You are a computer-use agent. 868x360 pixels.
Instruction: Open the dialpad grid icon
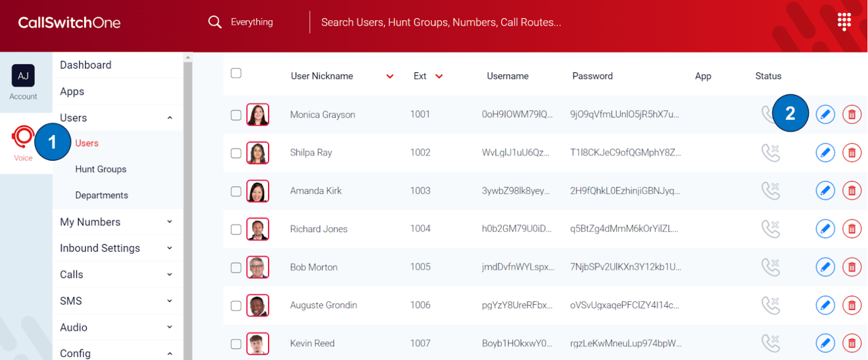pos(844,22)
